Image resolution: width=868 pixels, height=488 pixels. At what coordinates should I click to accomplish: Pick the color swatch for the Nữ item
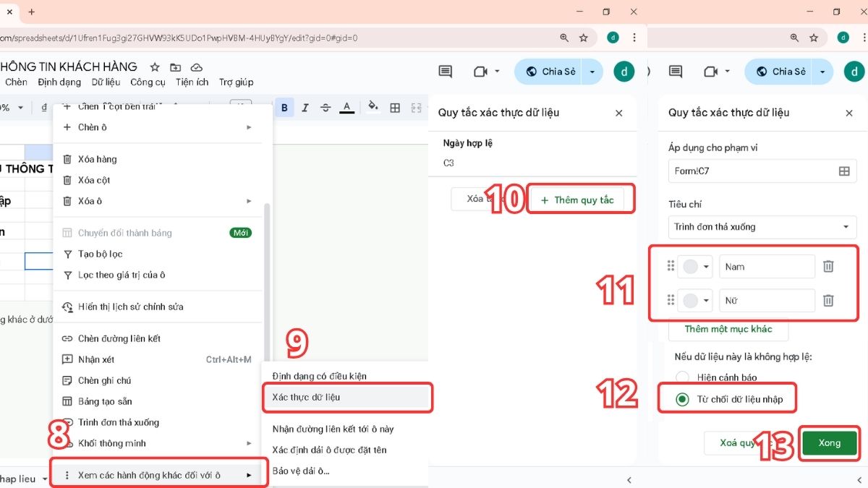[x=696, y=300]
